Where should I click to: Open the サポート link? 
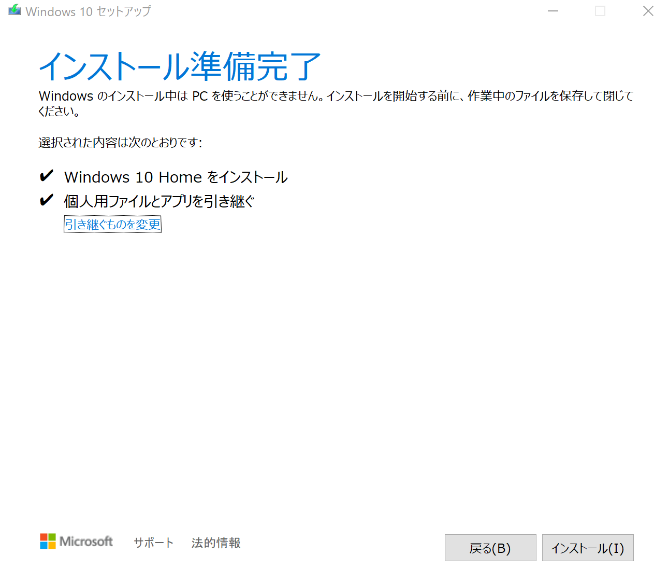click(x=154, y=543)
